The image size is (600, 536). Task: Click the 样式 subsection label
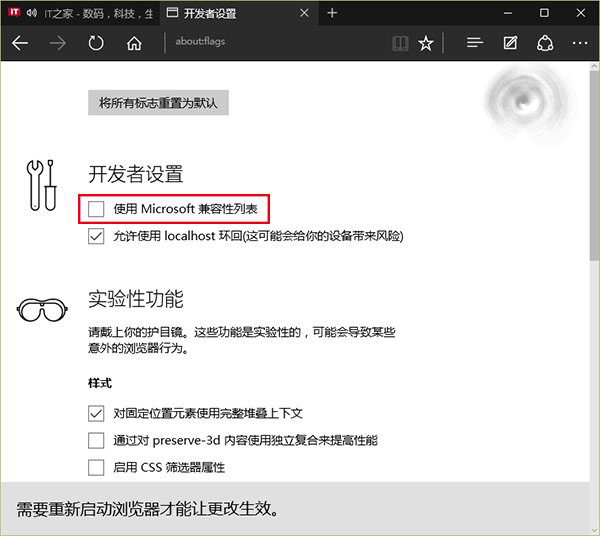pos(100,383)
